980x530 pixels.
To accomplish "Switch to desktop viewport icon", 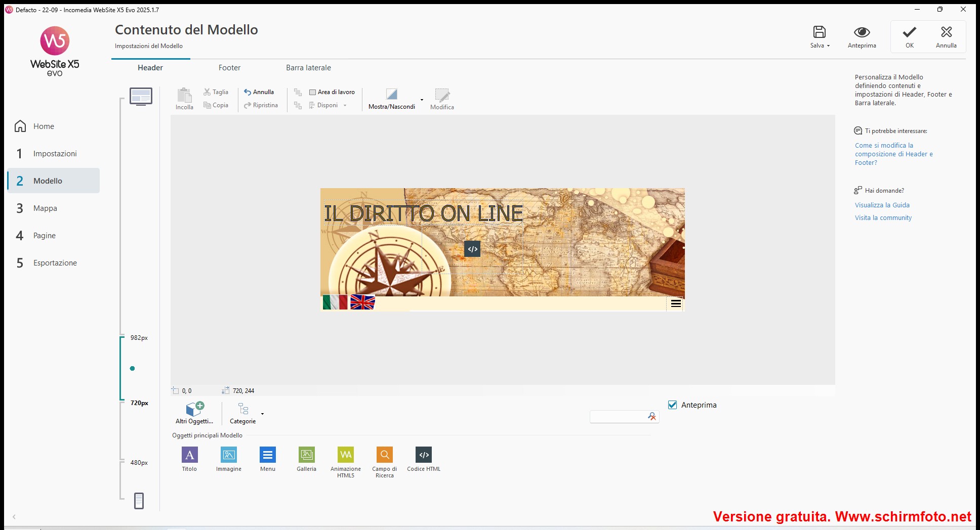I will pos(141,96).
